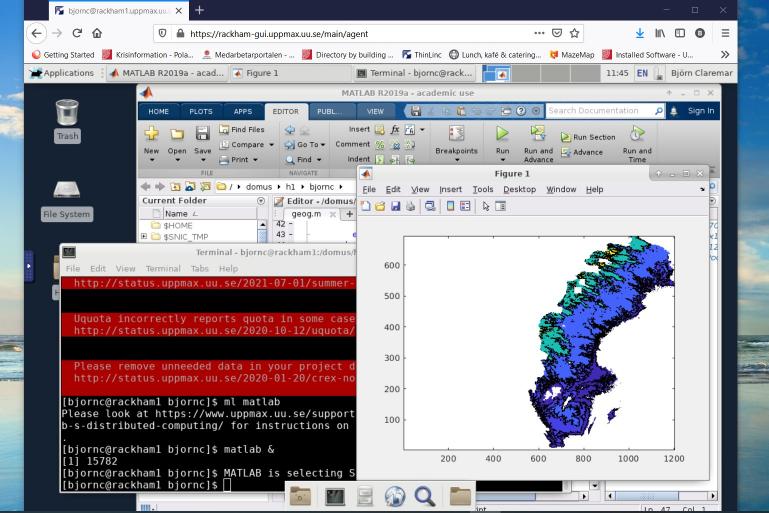This screenshot has width=769, height=513.
Task: Click the up one folder icon in address bar
Action: tap(176, 187)
